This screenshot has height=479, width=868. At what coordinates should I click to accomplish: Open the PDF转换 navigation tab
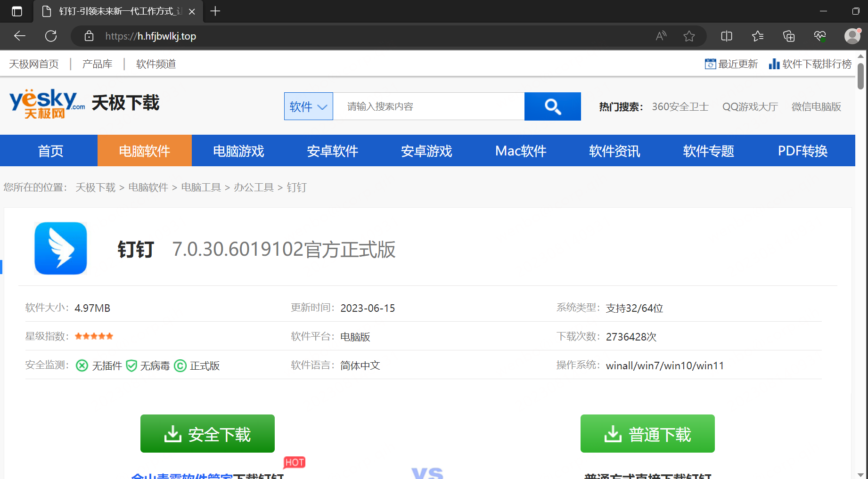[803, 151]
